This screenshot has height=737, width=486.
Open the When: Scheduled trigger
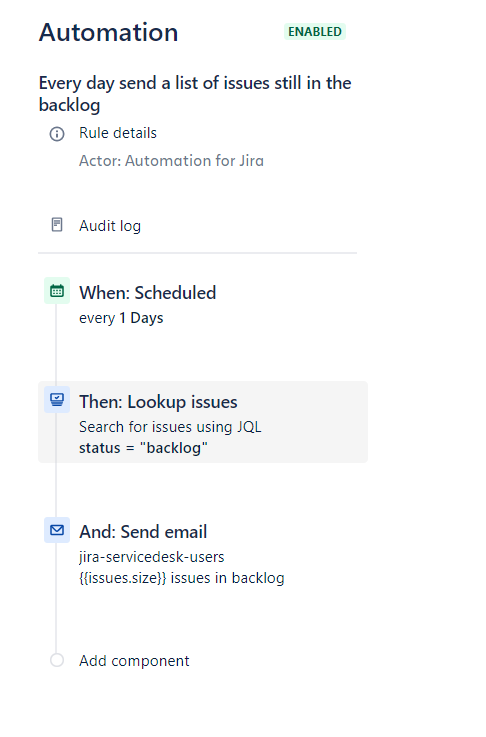(x=148, y=293)
